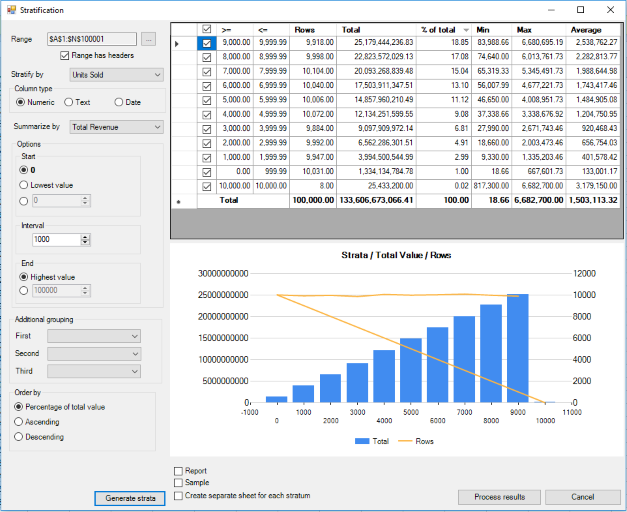Click the Min column header

point(491,30)
